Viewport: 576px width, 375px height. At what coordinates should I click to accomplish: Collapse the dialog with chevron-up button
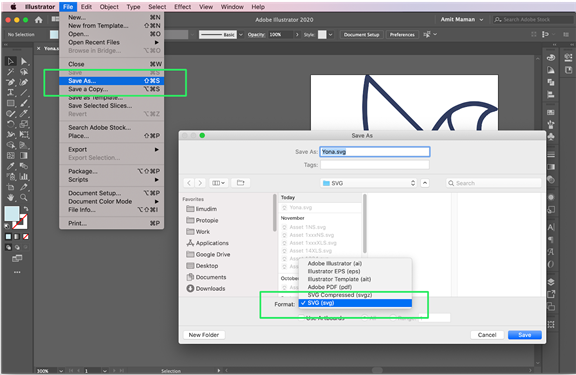click(425, 183)
